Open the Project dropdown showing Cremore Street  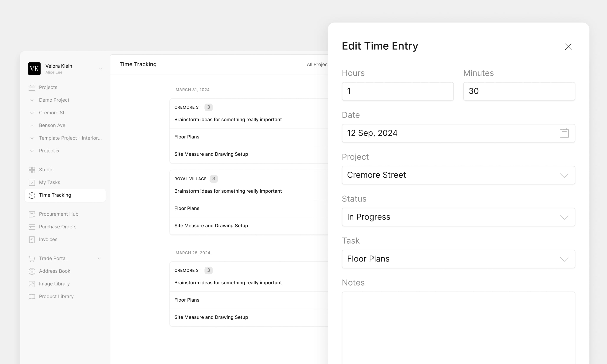(x=458, y=175)
